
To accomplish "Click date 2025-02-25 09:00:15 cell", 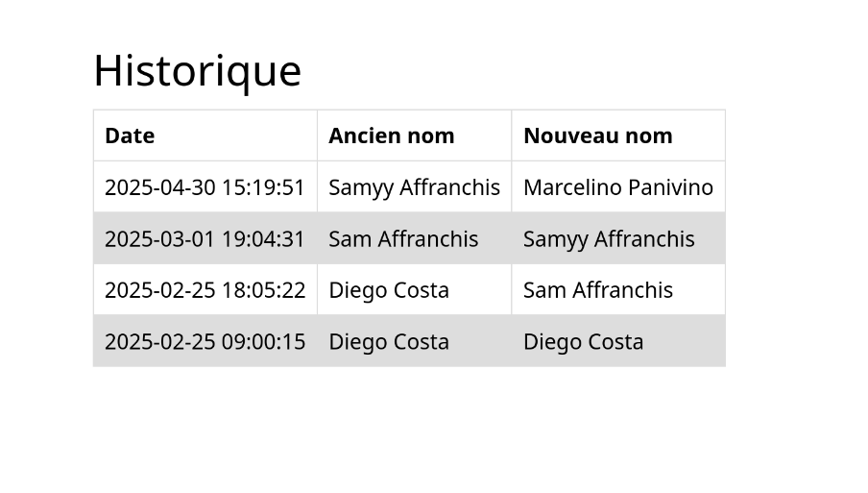I will click(x=205, y=341).
